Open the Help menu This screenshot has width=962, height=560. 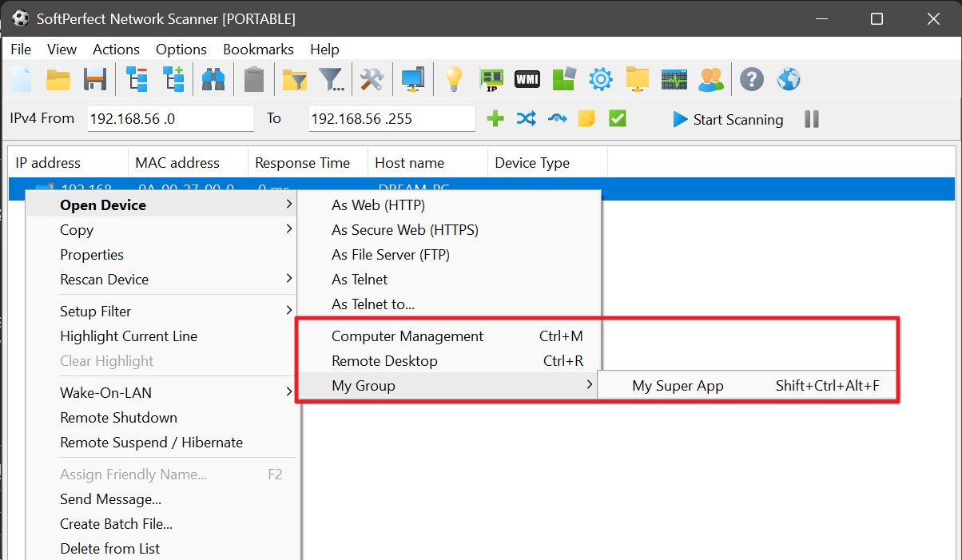point(324,50)
